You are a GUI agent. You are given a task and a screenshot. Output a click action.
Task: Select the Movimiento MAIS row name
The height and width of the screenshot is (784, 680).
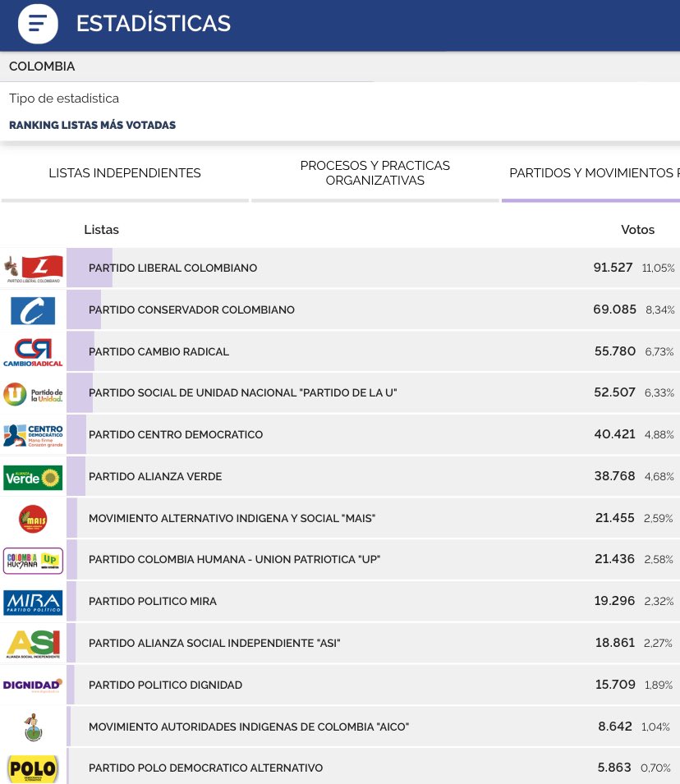[232, 519]
